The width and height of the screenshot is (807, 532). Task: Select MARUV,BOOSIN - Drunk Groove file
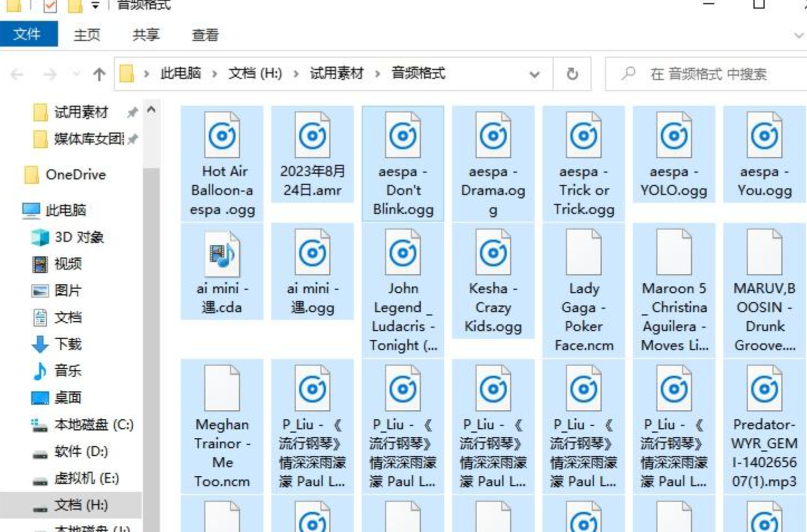pos(765,291)
